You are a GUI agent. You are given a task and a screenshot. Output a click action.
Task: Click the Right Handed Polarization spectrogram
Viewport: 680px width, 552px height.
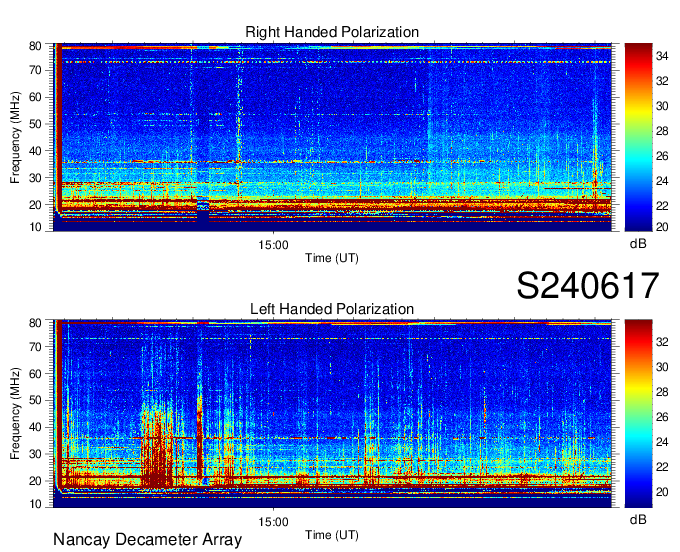[x=332, y=137]
